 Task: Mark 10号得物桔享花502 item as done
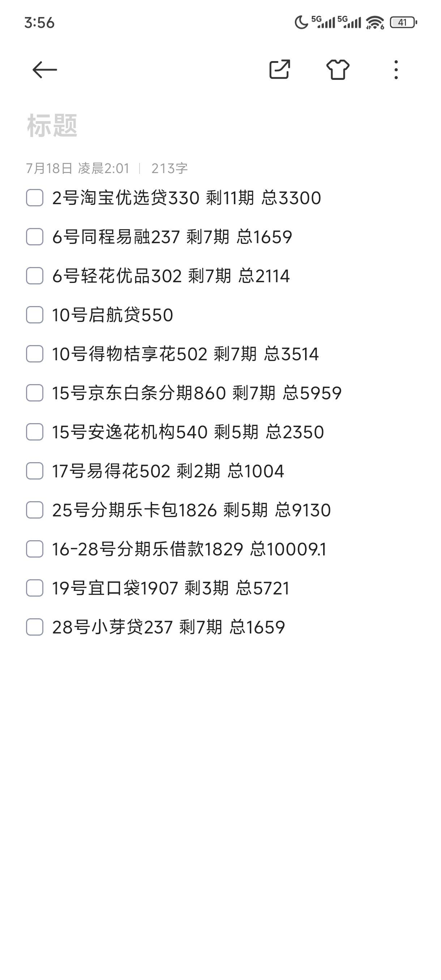tap(35, 354)
